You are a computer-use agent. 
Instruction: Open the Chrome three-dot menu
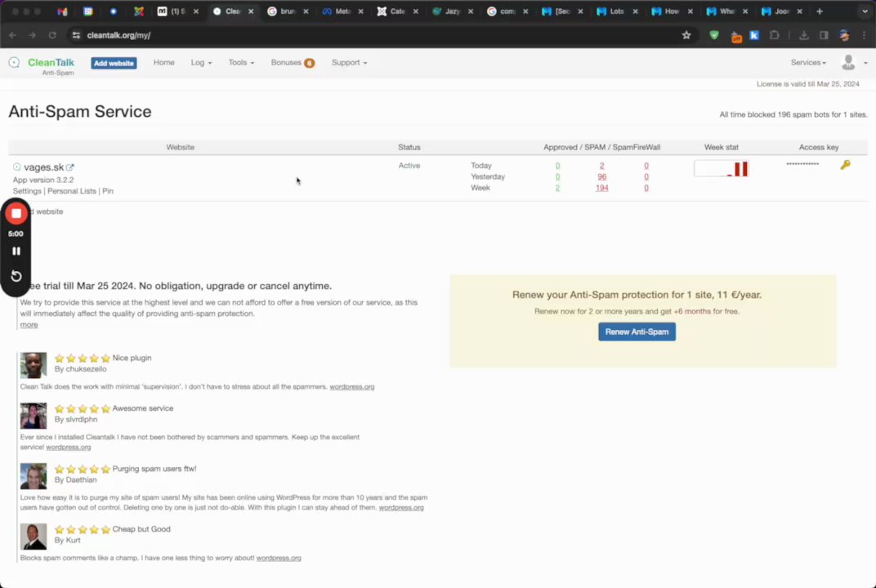click(865, 35)
